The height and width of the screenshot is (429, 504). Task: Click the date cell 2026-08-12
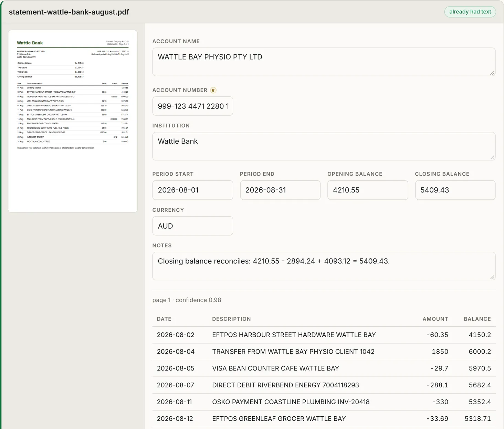175,419
